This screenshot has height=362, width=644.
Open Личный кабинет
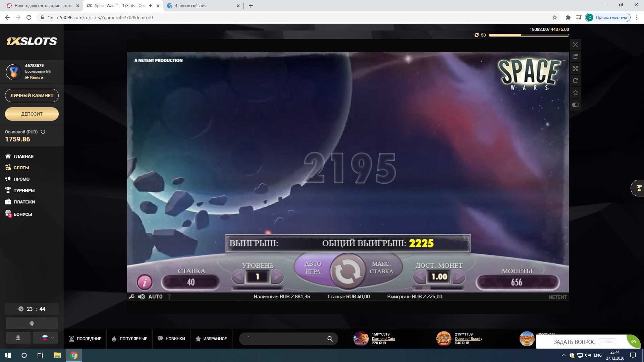[x=32, y=96]
